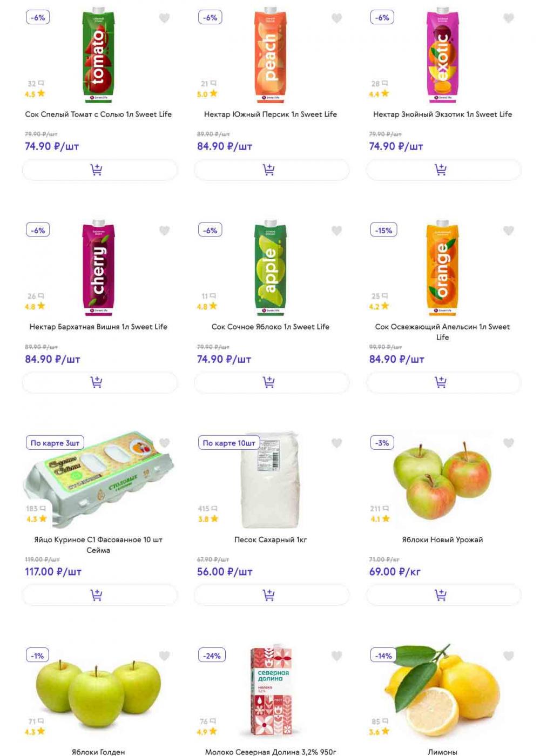This screenshot has height=756, width=540.
Task: Click the cherry juice carton image
Action: click(x=98, y=268)
